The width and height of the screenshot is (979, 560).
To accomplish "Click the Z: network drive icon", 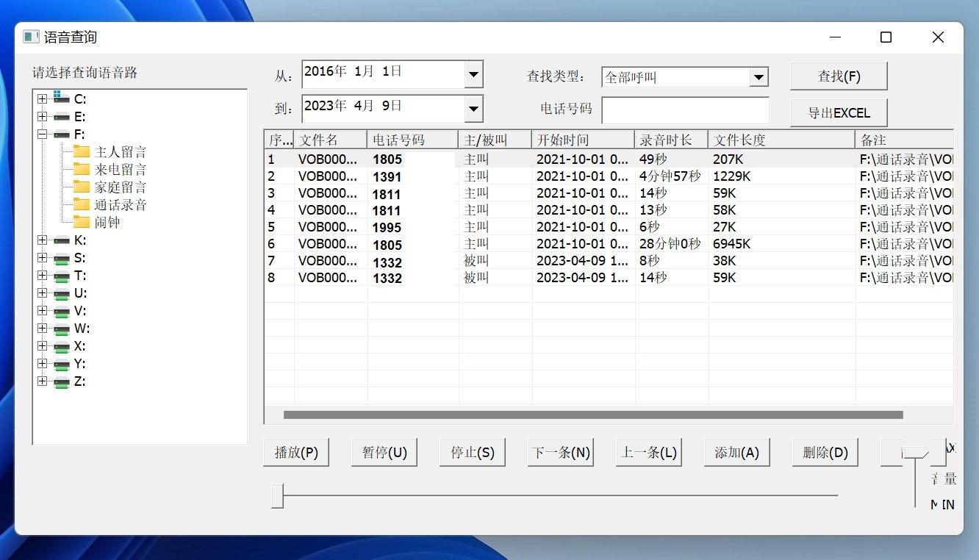I will 61,381.
